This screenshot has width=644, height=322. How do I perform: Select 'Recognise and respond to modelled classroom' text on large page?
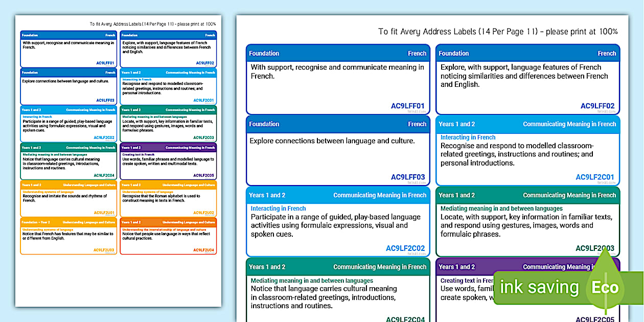coord(517,154)
